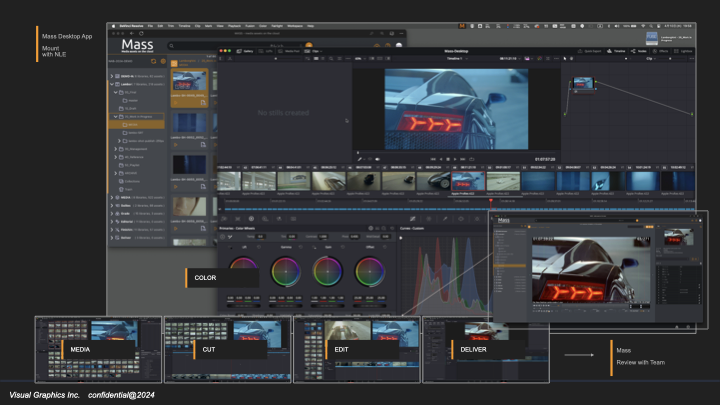720x405 pixels.
Task: Select the first parking garage clip thumbnail
Action: coord(229,181)
